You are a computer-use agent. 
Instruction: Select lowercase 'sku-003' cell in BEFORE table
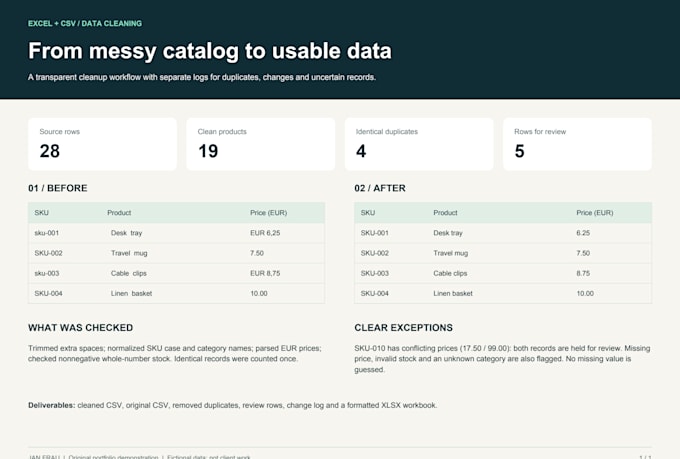(47, 273)
